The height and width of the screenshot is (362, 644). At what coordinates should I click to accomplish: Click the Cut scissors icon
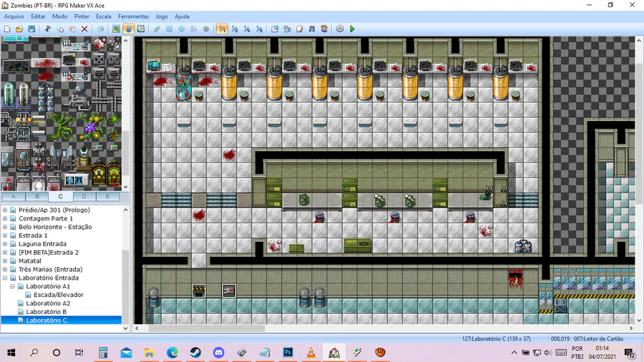[x=48, y=29]
